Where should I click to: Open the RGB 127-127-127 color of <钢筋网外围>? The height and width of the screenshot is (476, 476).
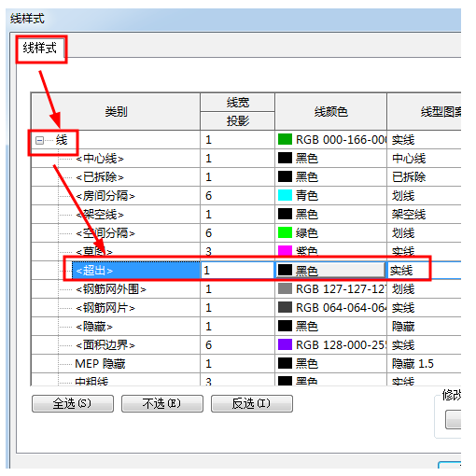tap(330, 289)
